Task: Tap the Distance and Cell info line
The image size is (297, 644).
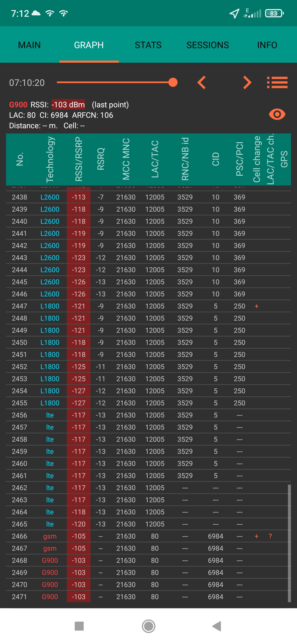Action: 47,125
